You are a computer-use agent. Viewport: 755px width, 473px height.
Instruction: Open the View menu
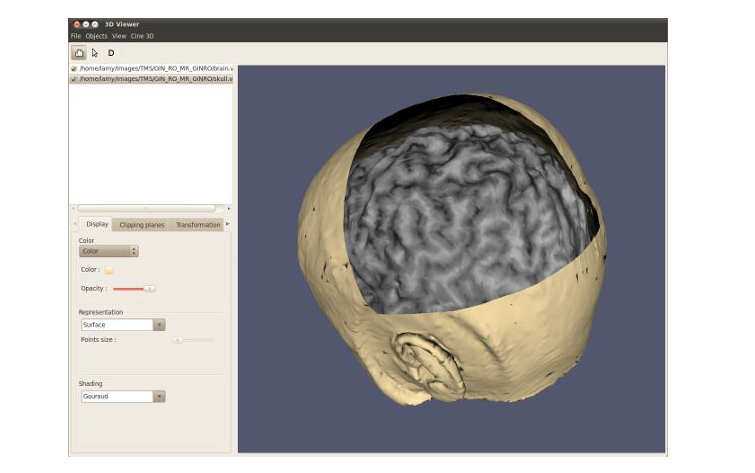pyautogui.click(x=119, y=36)
